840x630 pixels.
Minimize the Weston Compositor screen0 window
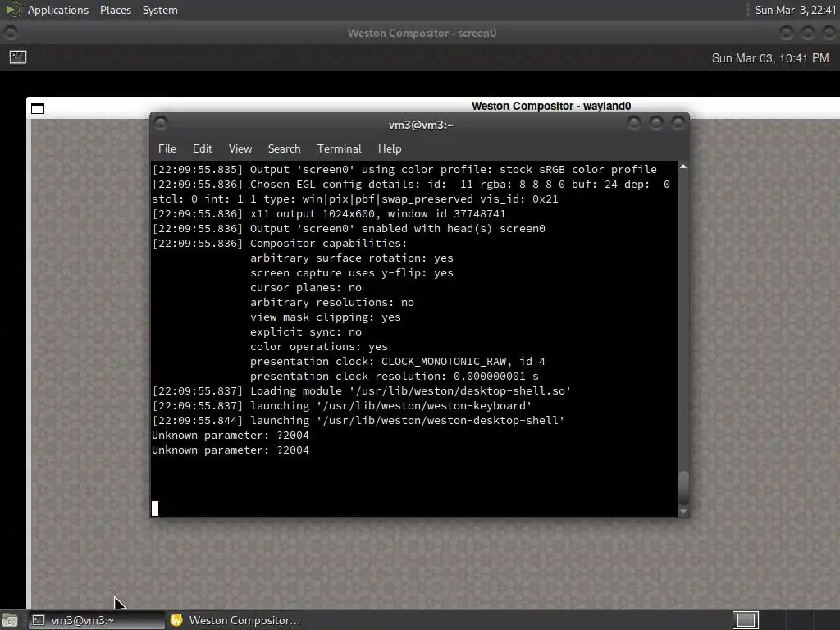tap(786, 33)
